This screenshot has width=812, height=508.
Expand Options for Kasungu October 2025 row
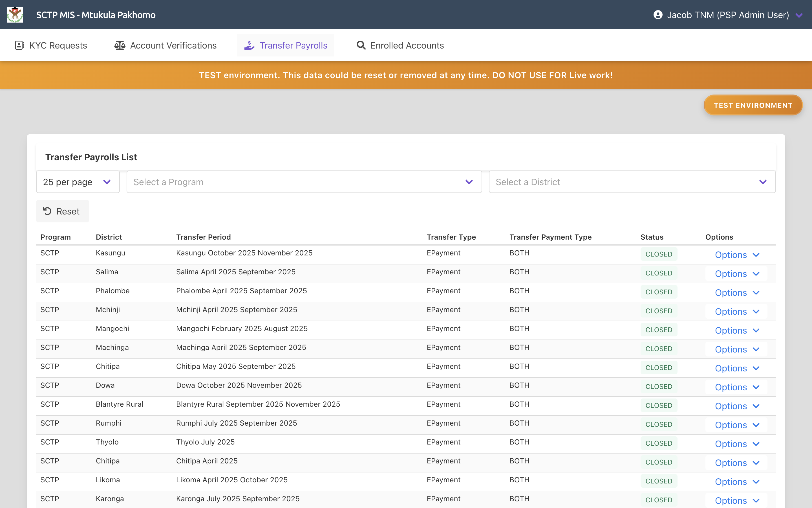click(736, 255)
